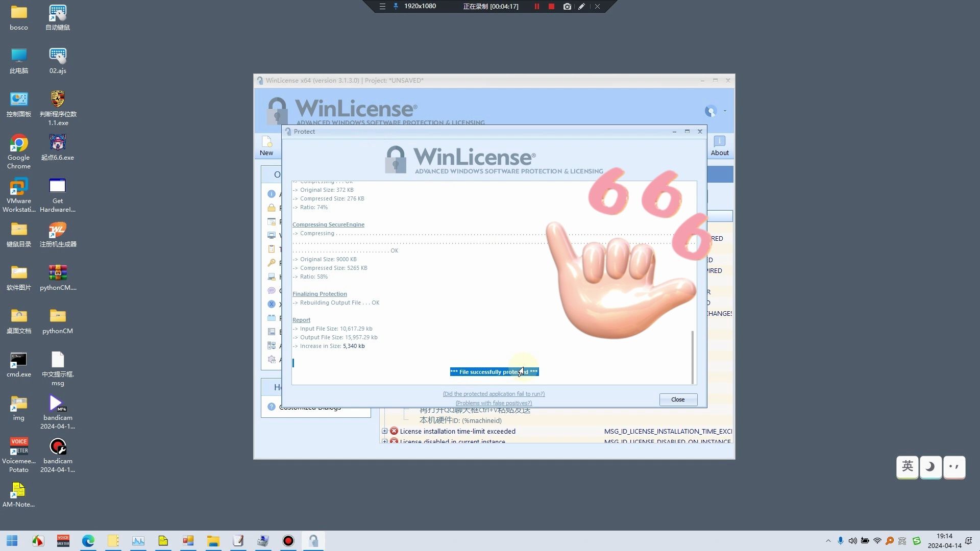Take a screenshot with the recorder camera icon
Image resolution: width=980 pixels, height=551 pixels.
click(x=567, y=7)
